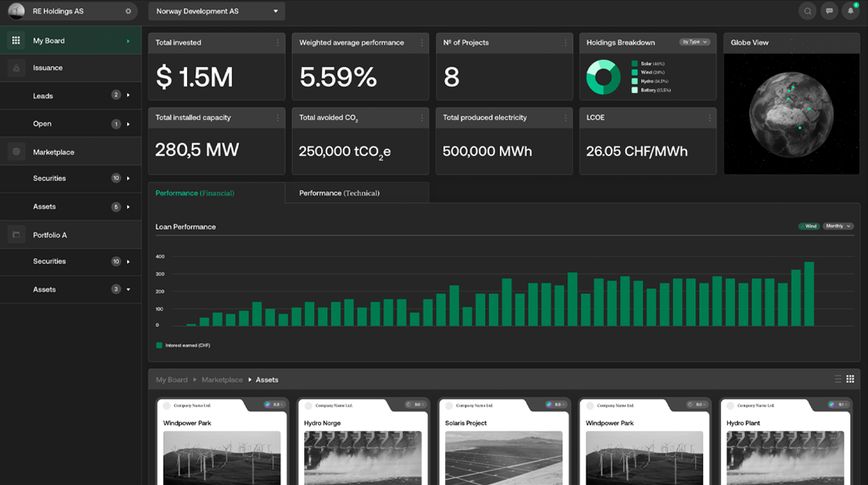
Task: Select the Performance (Financial) tab
Action: coord(195,193)
